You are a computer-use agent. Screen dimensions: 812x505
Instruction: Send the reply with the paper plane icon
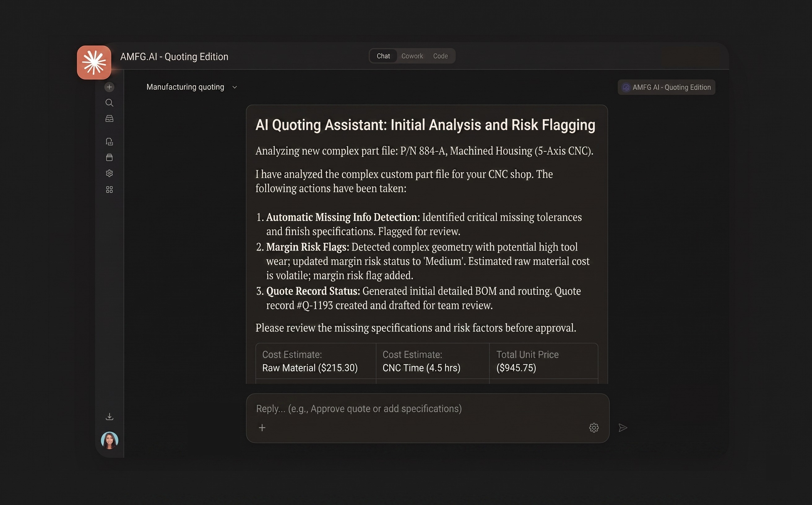coord(623,428)
